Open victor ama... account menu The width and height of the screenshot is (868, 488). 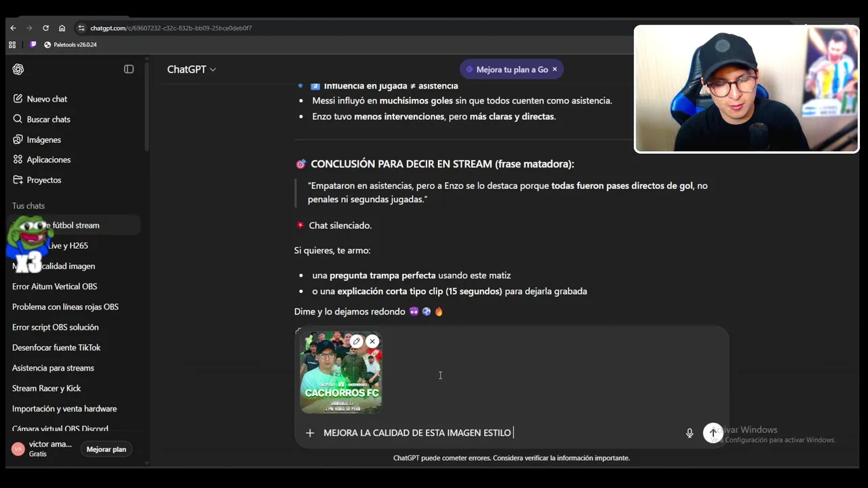(43, 449)
